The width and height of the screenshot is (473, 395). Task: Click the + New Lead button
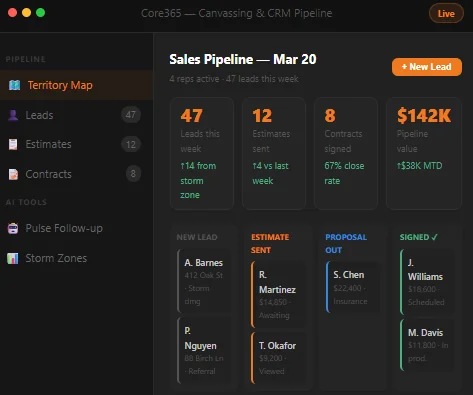427,67
